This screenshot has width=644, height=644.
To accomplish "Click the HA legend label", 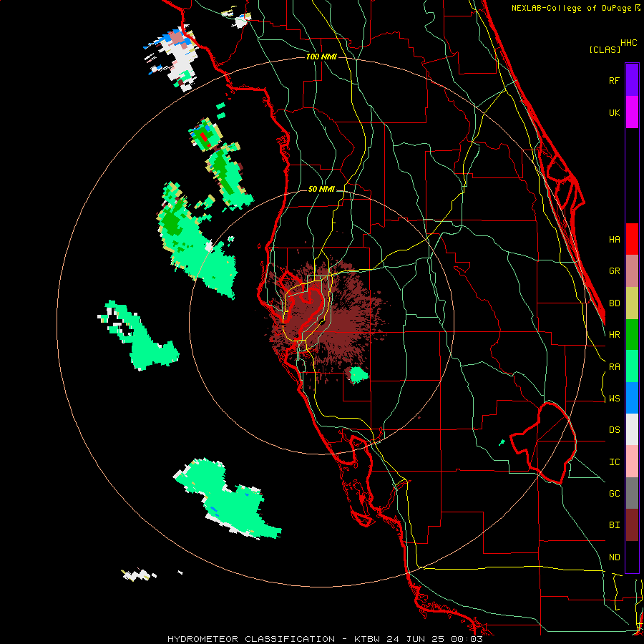I will click(x=614, y=240).
